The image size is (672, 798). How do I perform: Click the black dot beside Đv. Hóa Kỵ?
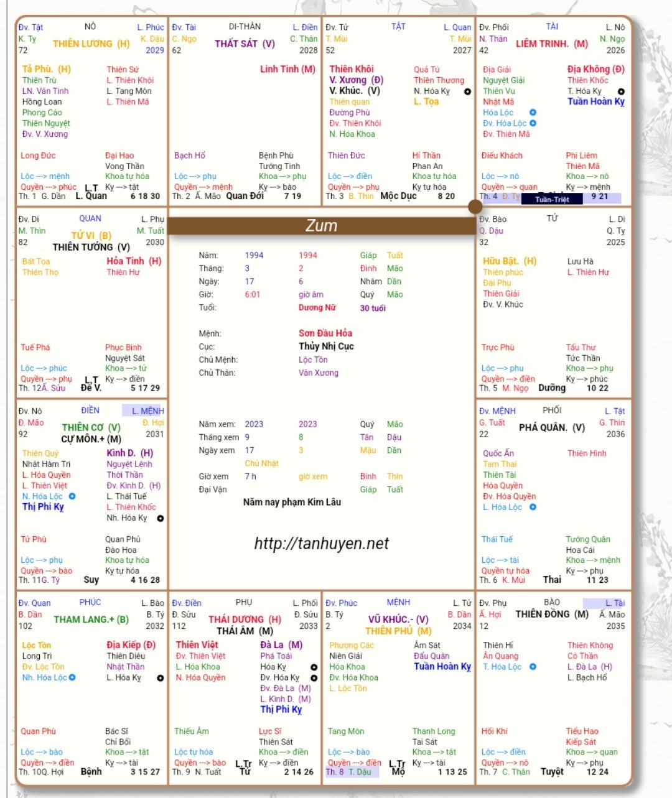[314, 678]
